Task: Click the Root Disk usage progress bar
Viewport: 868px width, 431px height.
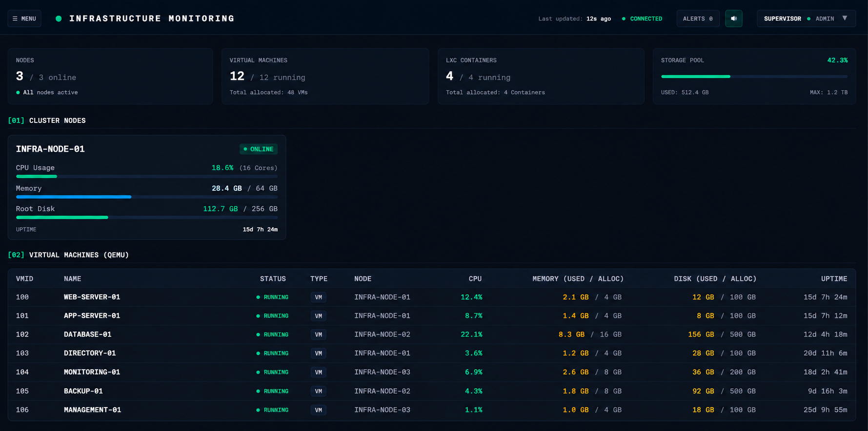Action: pyautogui.click(x=147, y=217)
